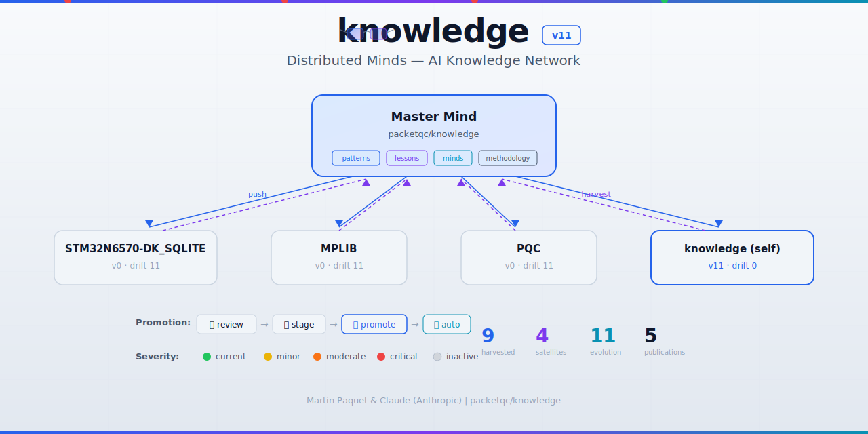
Task: Click the push arrow label
Action: coord(257,194)
